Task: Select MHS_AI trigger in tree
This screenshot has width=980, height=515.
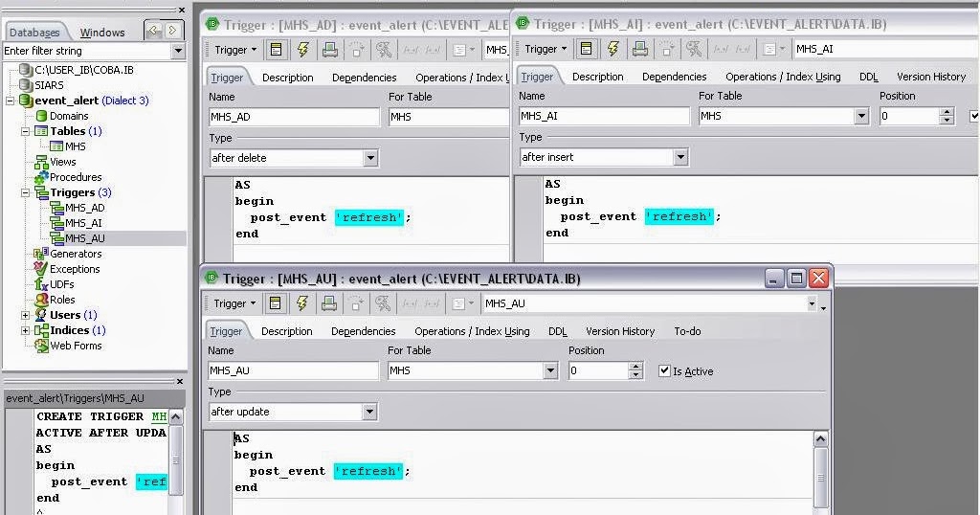Action: 83,223
